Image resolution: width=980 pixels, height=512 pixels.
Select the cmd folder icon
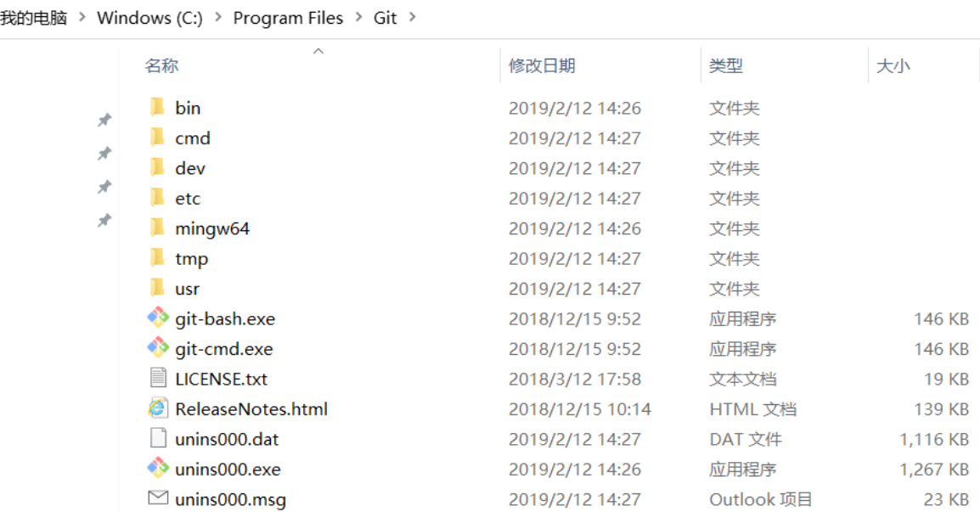tap(157, 138)
